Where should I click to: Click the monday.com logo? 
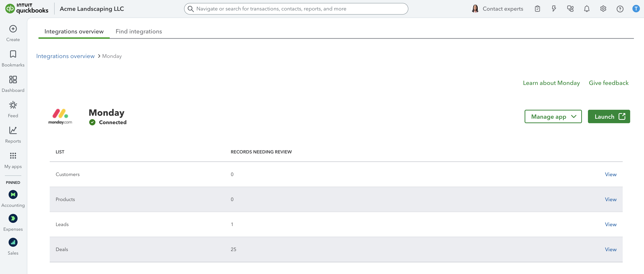pos(60,116)
